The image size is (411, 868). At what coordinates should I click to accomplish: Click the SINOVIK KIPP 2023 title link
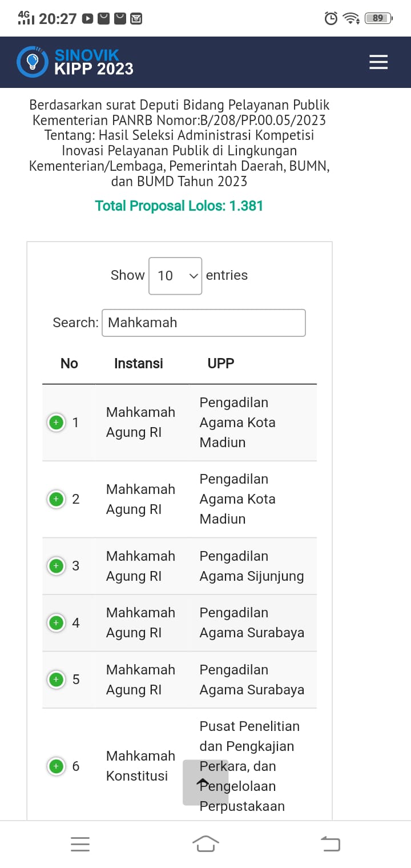tap(94, 62)
